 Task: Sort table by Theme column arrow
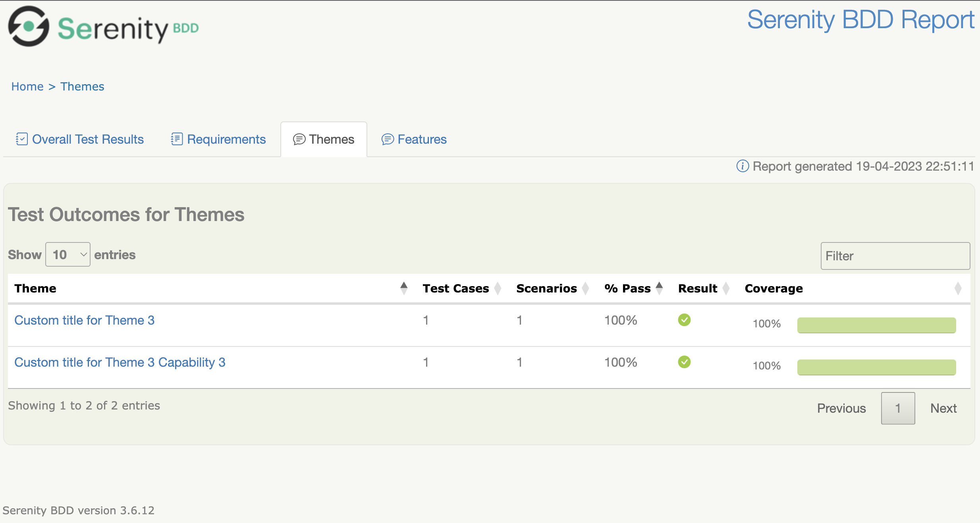[x=403, y=288]
